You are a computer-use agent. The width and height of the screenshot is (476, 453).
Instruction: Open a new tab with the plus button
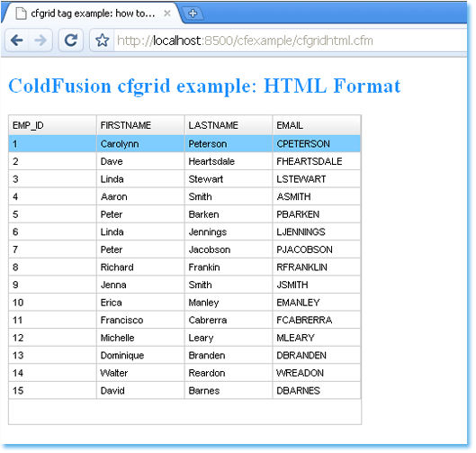[x=193, y=14]
